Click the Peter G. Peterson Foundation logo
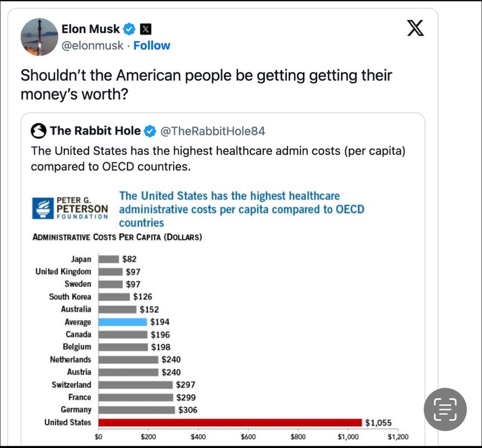 (x=69, y=208)
